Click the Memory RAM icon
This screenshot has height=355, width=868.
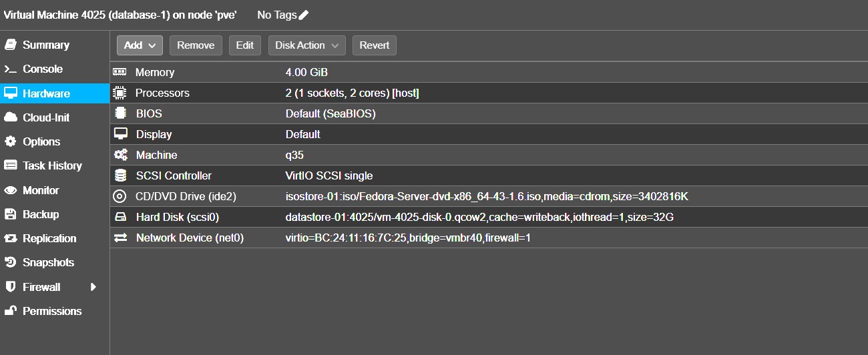tap(120, 72)
